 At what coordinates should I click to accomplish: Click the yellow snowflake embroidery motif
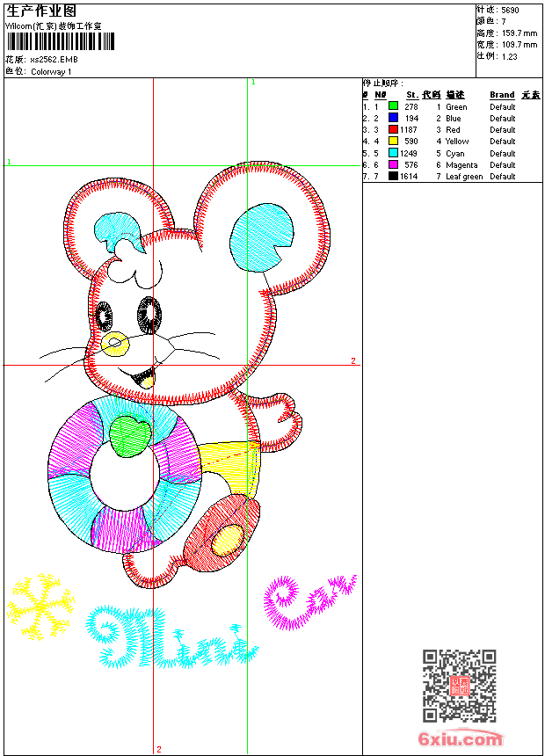(40, 607)
